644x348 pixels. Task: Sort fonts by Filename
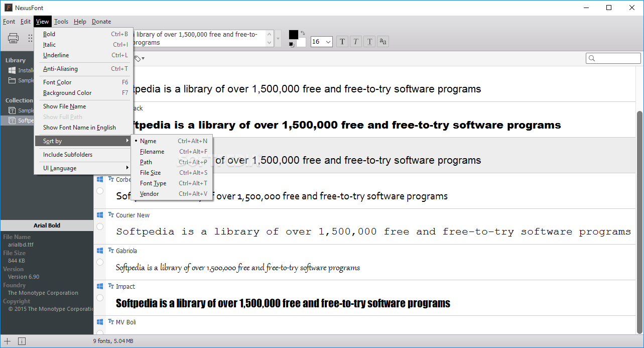[172, 152]
